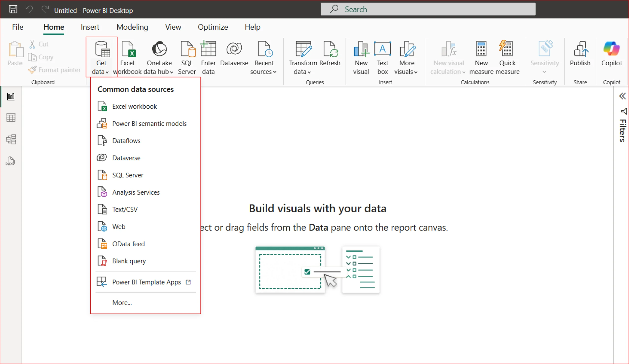Open the OneLake data hub dropdown
The width and height of the screenshot is (629, 364).
pyautogui.click(x=159, y=57)
